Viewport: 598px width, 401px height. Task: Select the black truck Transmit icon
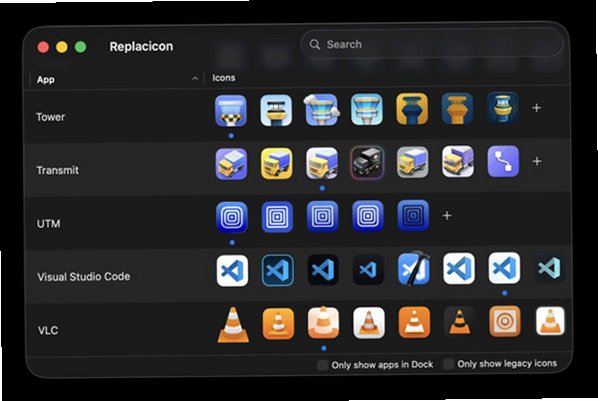click(x=367, y=163)
